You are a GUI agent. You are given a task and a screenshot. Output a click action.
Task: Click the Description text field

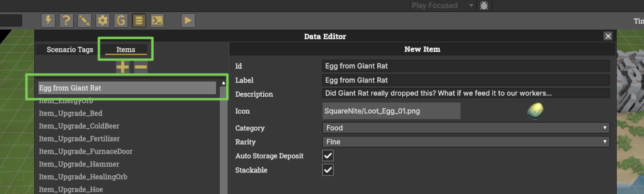[x=466, y=93]
